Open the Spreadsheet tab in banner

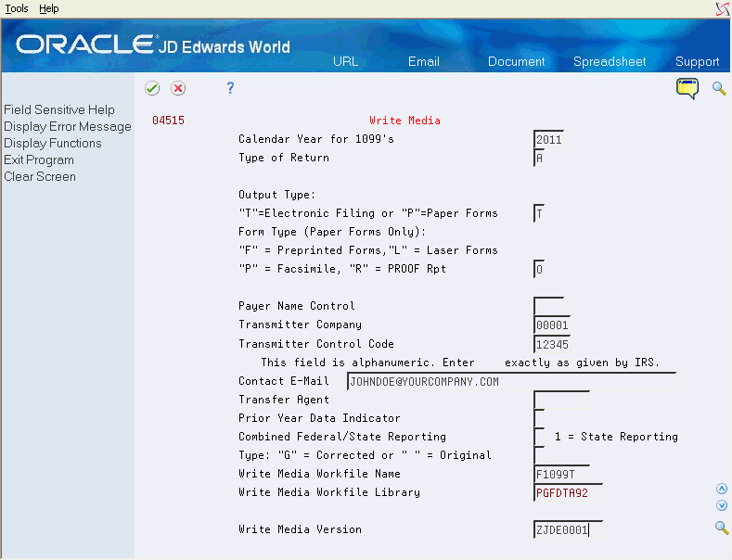(x=610, y=61)
